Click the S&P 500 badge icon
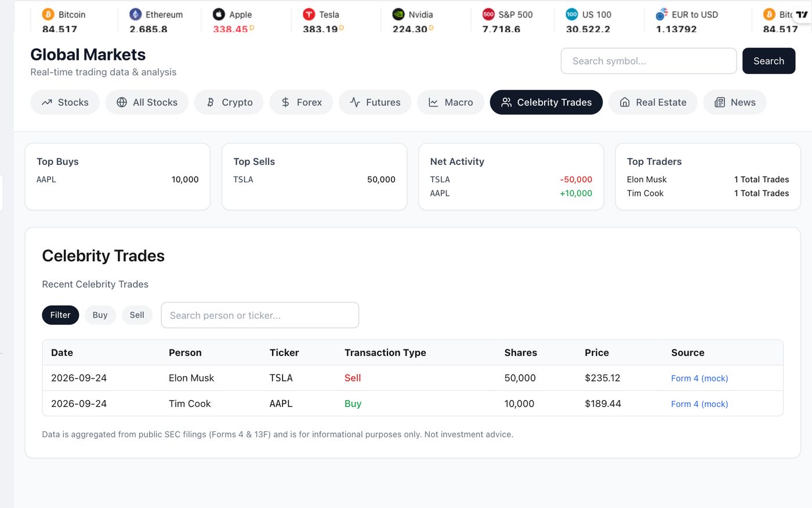 click(488, 15)
